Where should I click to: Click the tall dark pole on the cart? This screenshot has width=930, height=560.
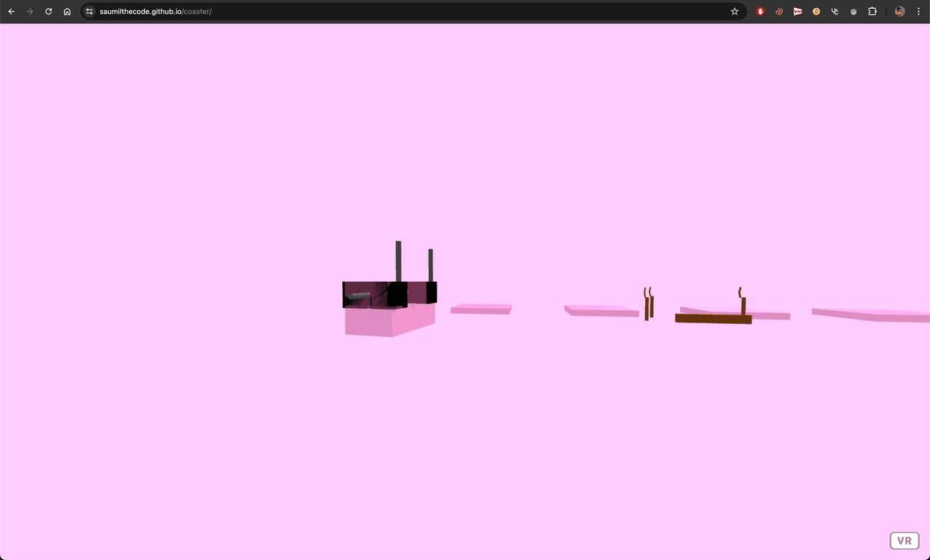pos(398,261)
